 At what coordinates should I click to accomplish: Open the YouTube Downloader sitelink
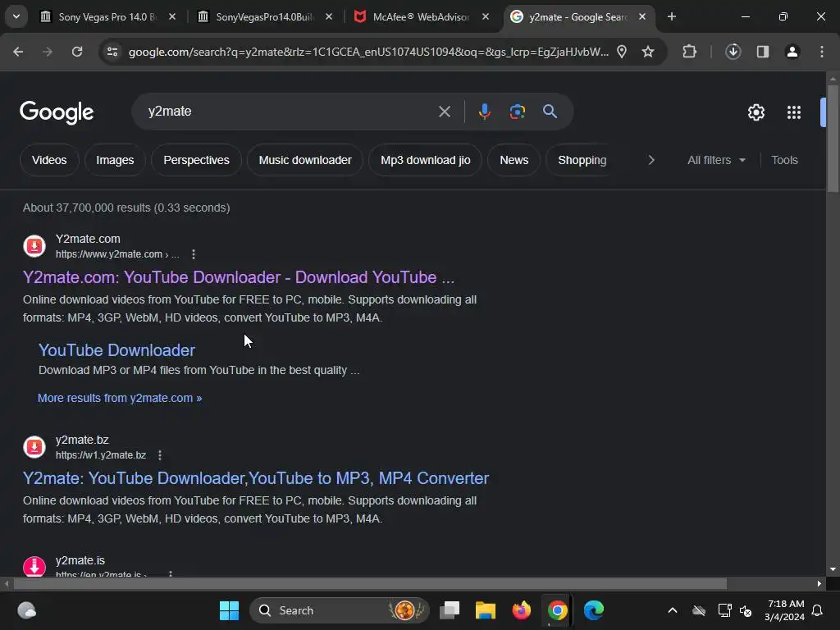(116, 349)
